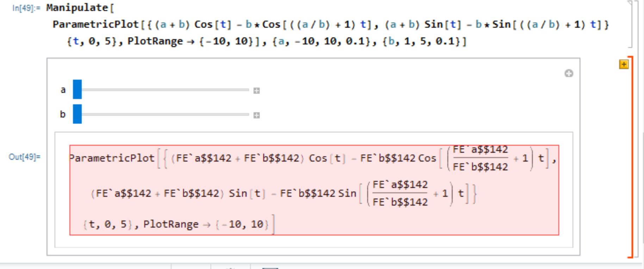Click ParametricPlot in the input cell code
Viewport: 644px width, 269px height.
click(96, 24)
